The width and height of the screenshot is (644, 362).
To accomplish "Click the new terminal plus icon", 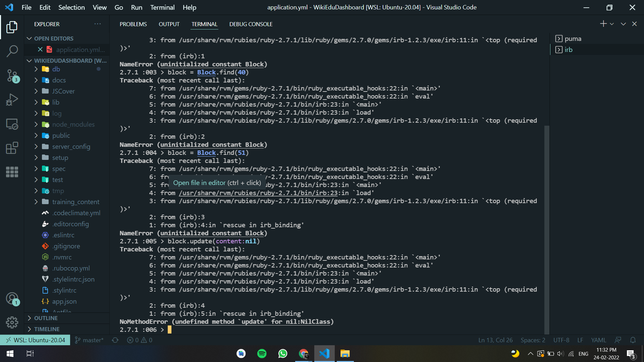I will [603, 24].
